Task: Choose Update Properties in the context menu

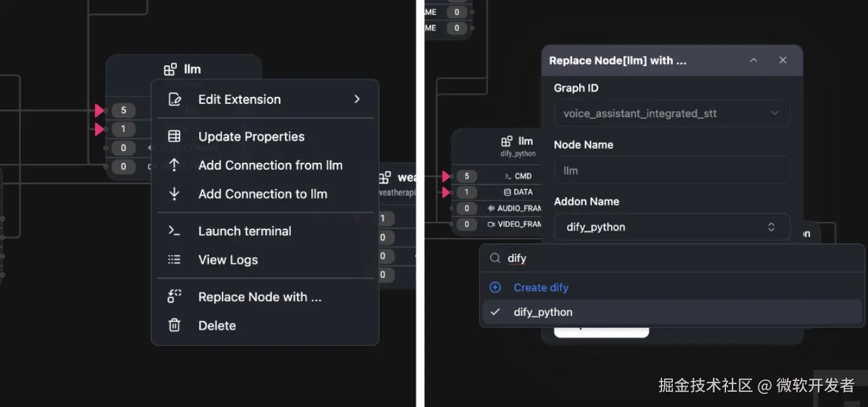Action: 265,137
